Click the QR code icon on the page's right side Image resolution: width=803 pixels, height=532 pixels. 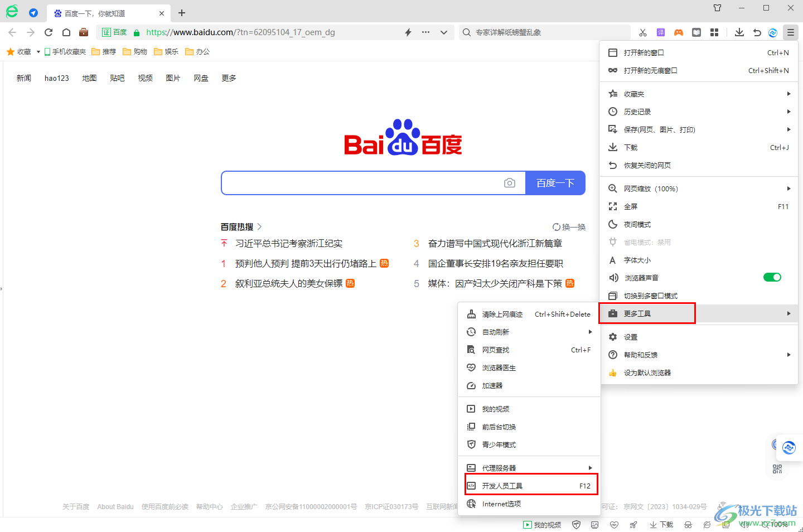[x=777, y=469]
